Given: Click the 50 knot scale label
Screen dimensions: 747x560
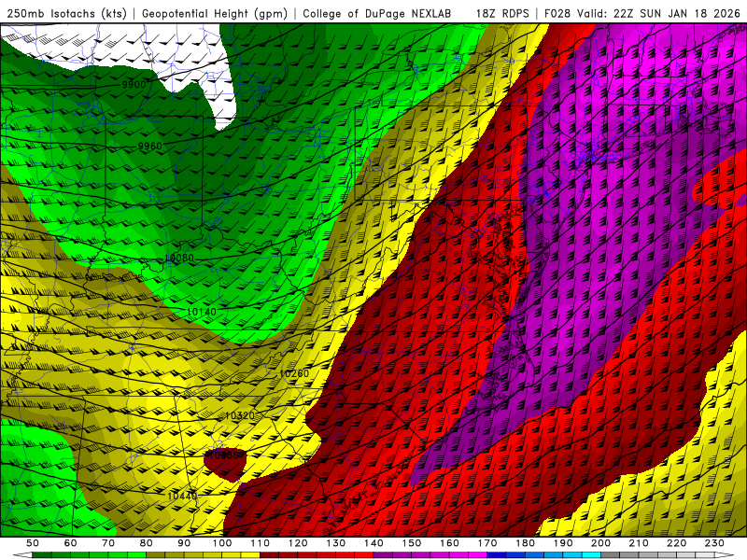Looking at the screenshot, I should coord(33,543).
